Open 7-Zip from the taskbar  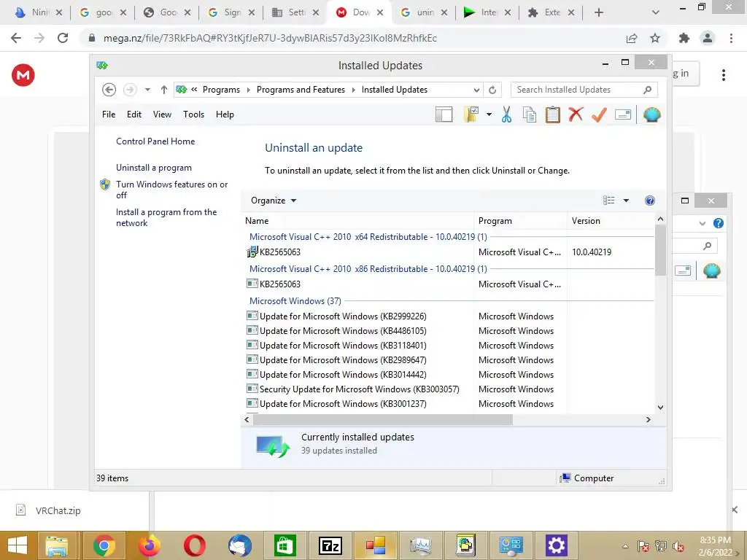[330, 545]
